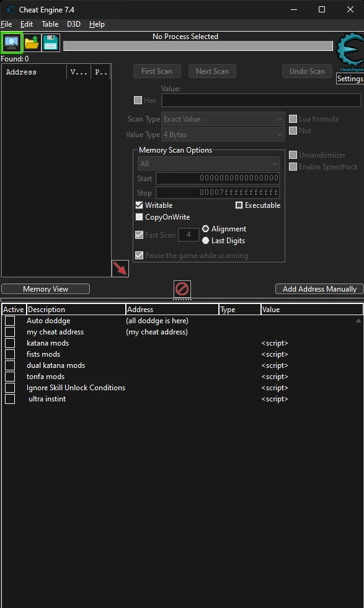Image resolution: width=364 pixels, height=608 pixels.
Task: Open the Table menu
Action: tap(50, 24)
